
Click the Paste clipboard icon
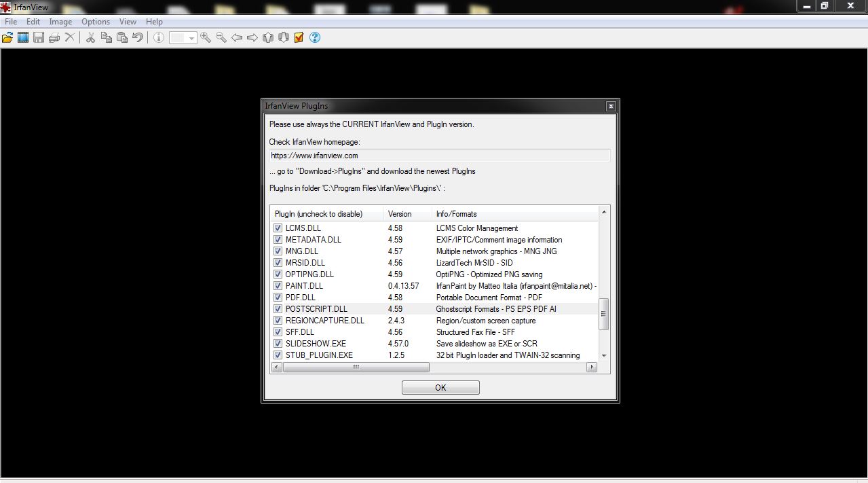tap(122, 38)
